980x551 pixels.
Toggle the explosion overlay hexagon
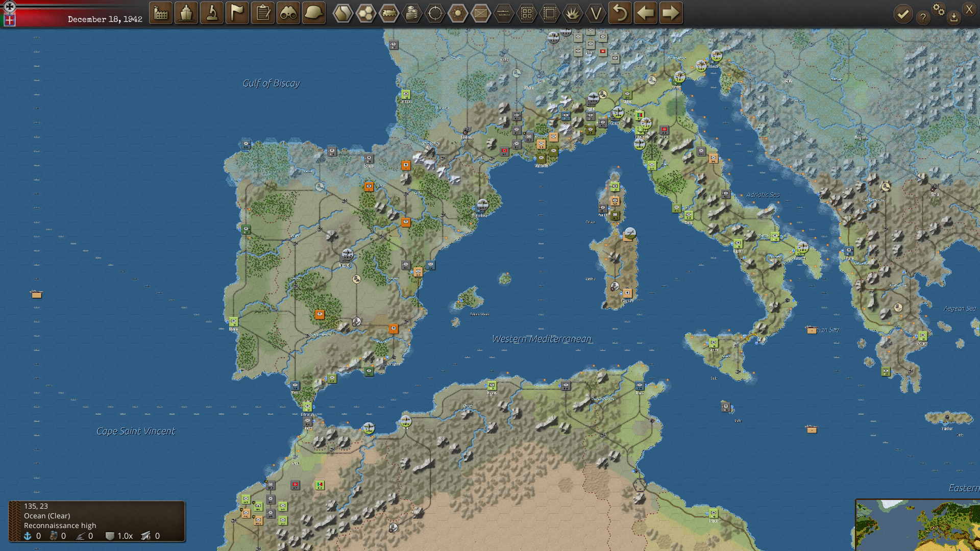tap(573, 13)
